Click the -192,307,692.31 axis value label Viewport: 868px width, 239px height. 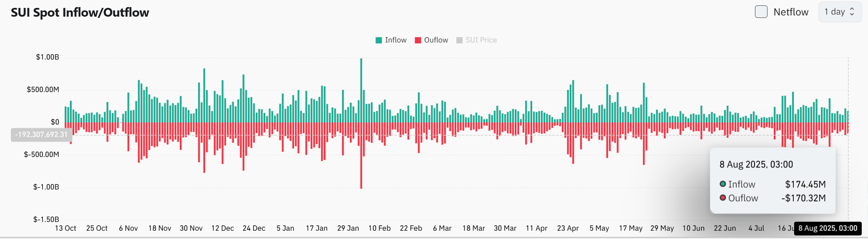(x=41, y=134)
